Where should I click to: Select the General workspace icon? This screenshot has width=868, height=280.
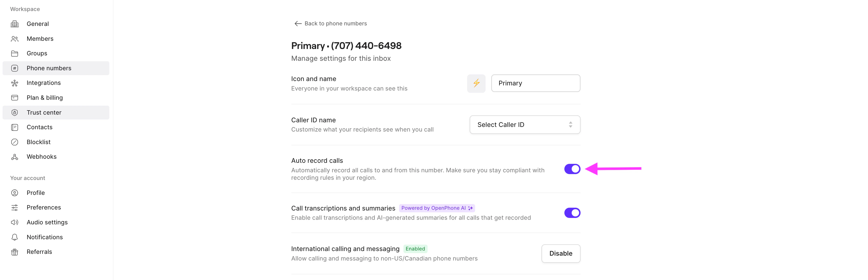(x=15, y=24)
